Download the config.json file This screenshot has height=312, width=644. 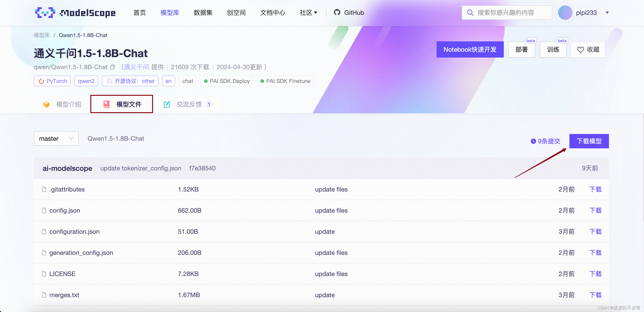pos(595,210)
